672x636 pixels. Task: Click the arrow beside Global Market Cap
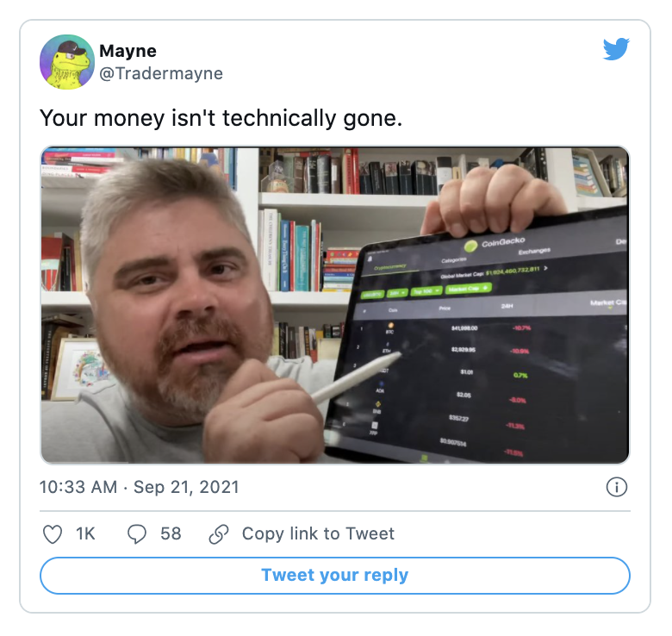545,268
